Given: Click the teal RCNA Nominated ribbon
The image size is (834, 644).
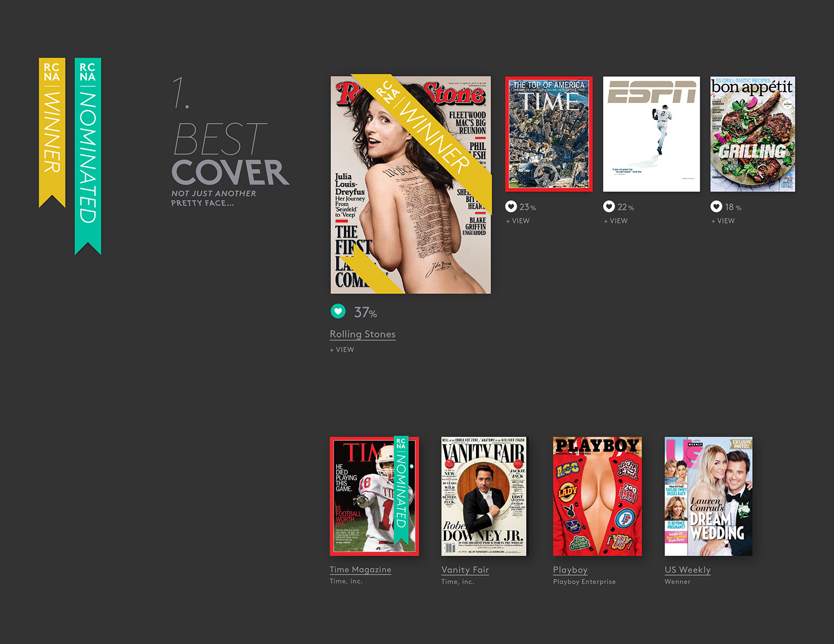Looking at the screenshot, I should point(88,156).
